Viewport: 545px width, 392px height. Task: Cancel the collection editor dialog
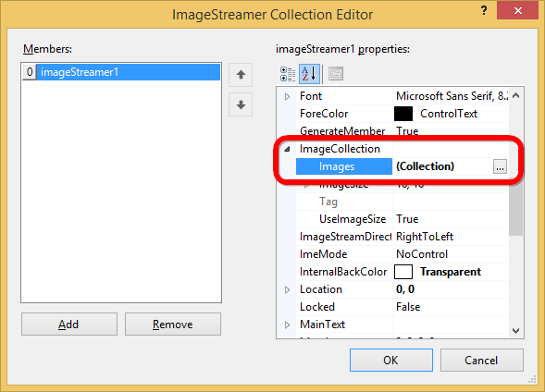[x=482, y=361]
